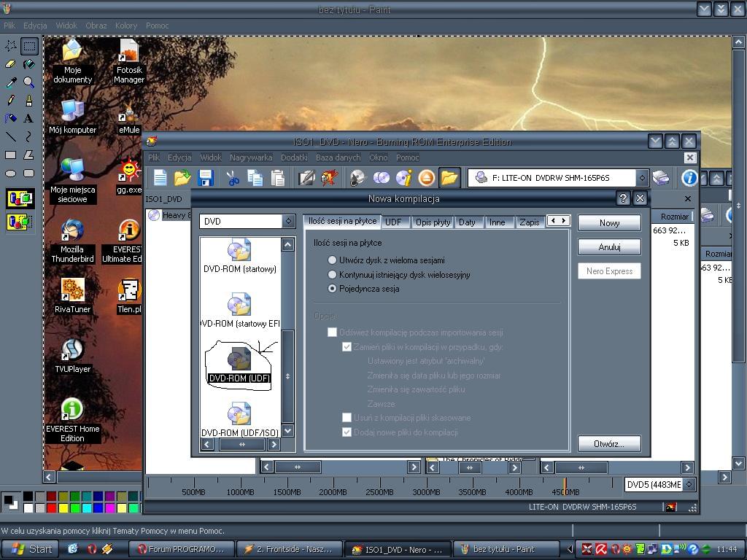Select the Airbrush tool in Paint
Screen dimensions: 747x560
pyautogui.click(x=11, y=118)
